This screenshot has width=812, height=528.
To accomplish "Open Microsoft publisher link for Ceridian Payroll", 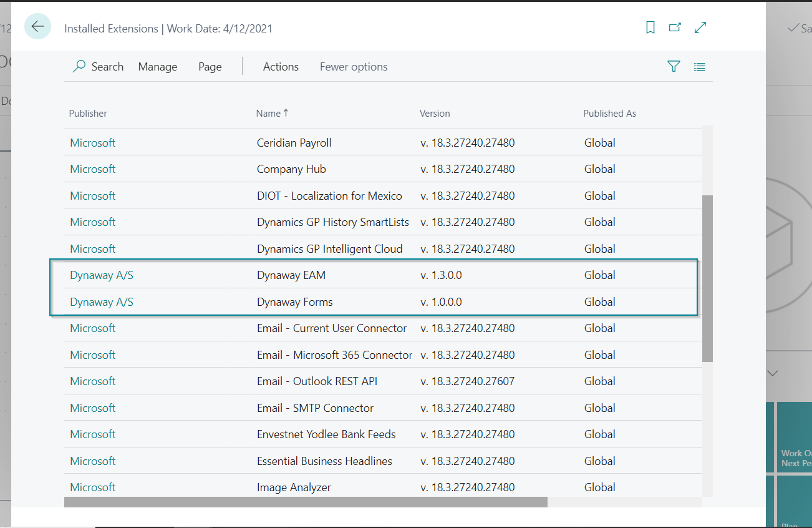I will 93,143.
